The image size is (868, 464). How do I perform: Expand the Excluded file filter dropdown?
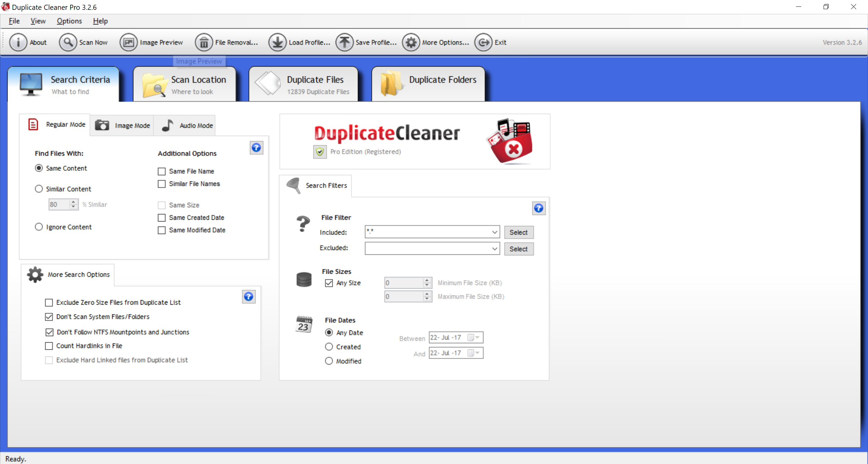pyautogui.click(x=494, y=249)
